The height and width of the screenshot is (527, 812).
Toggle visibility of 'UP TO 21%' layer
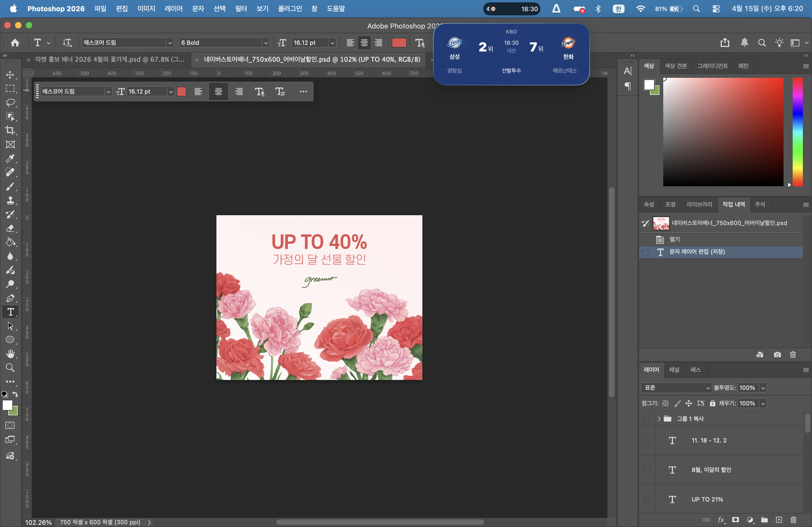[647, 499]
